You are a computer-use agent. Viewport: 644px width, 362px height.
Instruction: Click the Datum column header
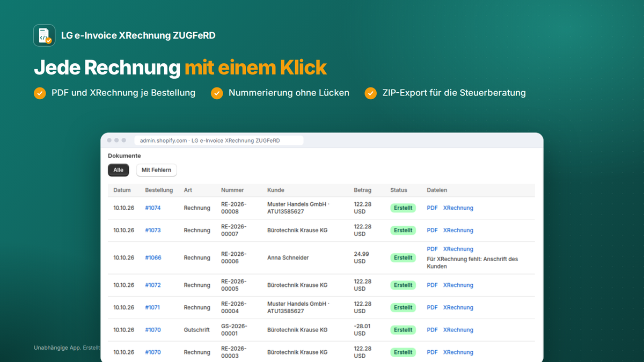pyautogui.click(x=122, y=190)
